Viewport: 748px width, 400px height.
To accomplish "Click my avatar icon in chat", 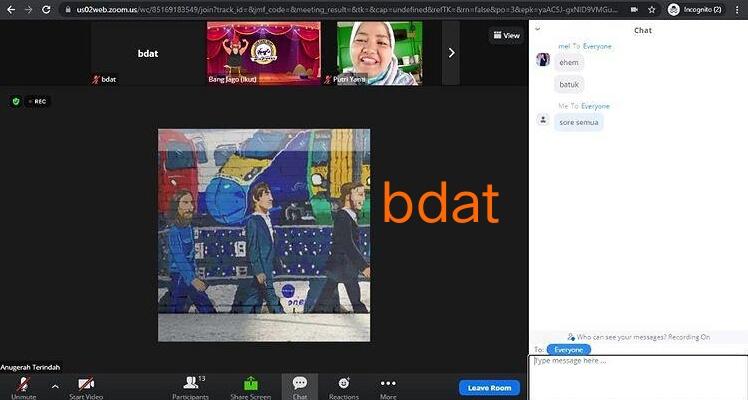I will pos(543,119).
